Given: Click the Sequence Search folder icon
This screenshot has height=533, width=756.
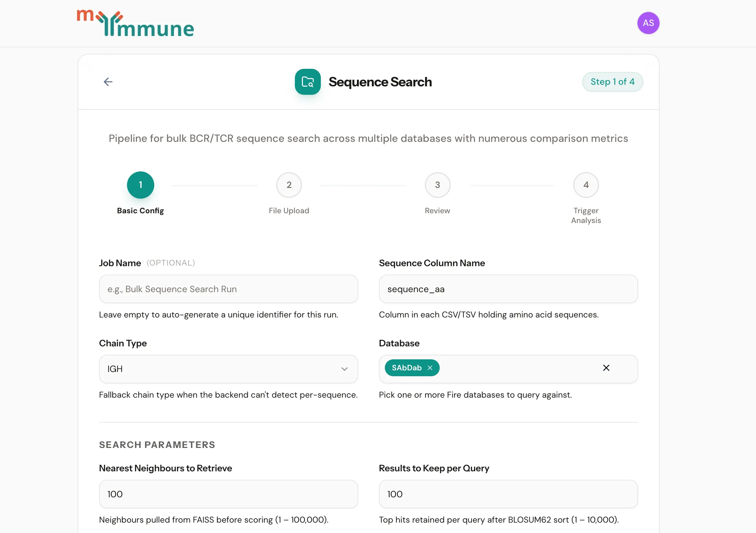Looking at the screenshot, I should click(308, 82).
